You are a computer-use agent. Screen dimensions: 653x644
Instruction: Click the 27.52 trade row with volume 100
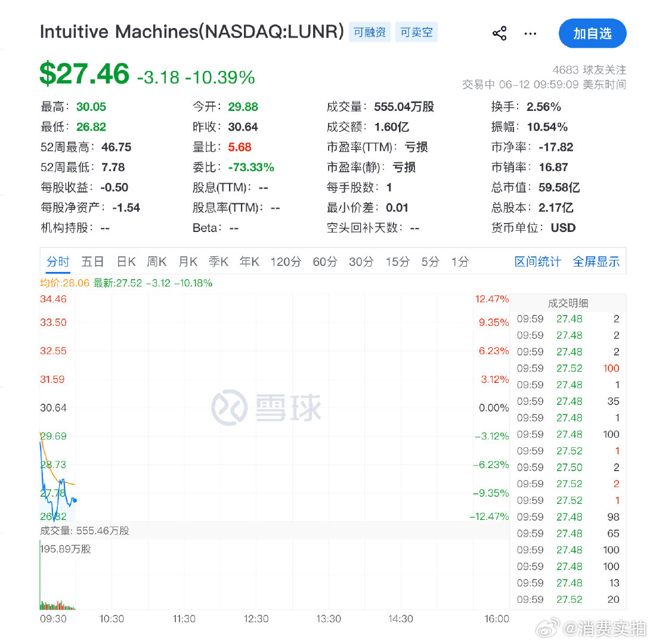(x=568, y=369)
